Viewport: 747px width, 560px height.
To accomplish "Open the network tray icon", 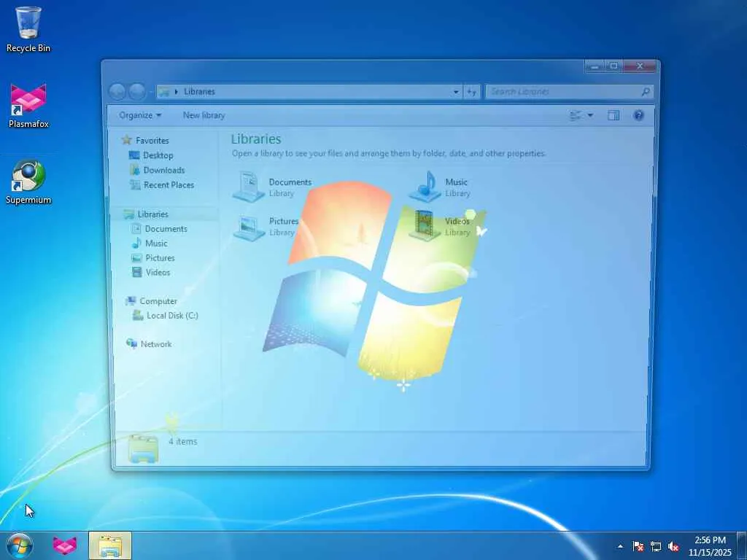I will (x=656, y=546).
